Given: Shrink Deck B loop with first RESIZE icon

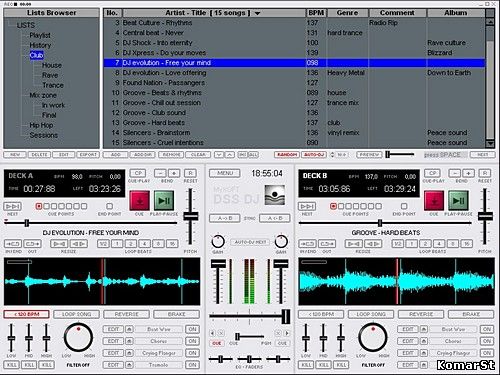Looking at the screenshot, I should pyautogui.click(x=354, y=244).
